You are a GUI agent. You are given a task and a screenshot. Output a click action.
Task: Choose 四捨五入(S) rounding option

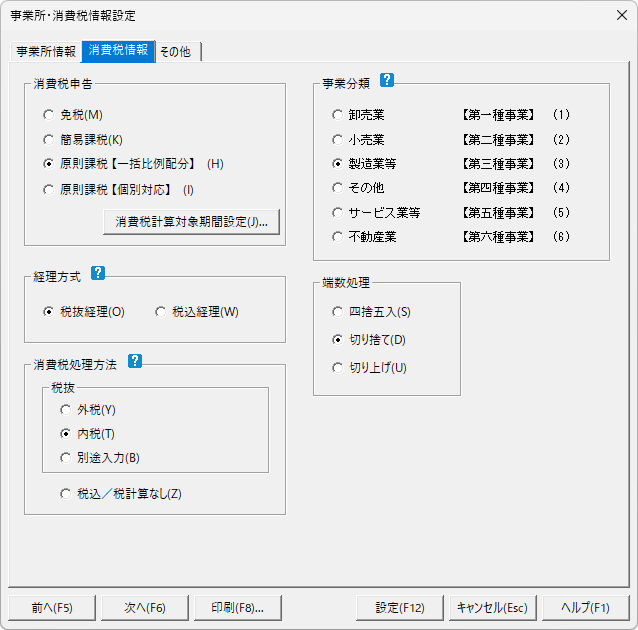click(338, 311)
